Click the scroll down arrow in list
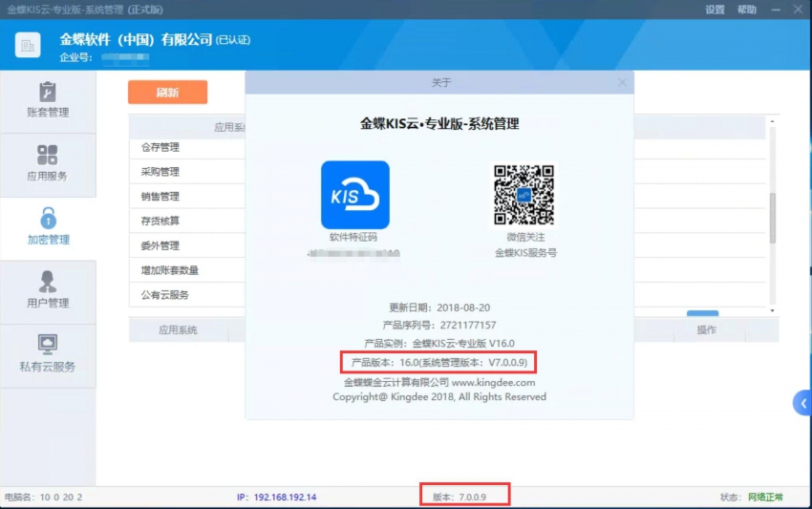Screen dimensions: 812x509 [773, 310]
